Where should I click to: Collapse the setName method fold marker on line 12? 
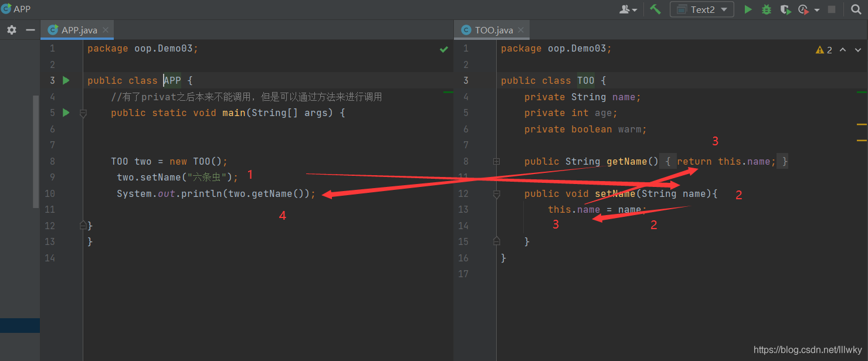click(x=496, y=194)
